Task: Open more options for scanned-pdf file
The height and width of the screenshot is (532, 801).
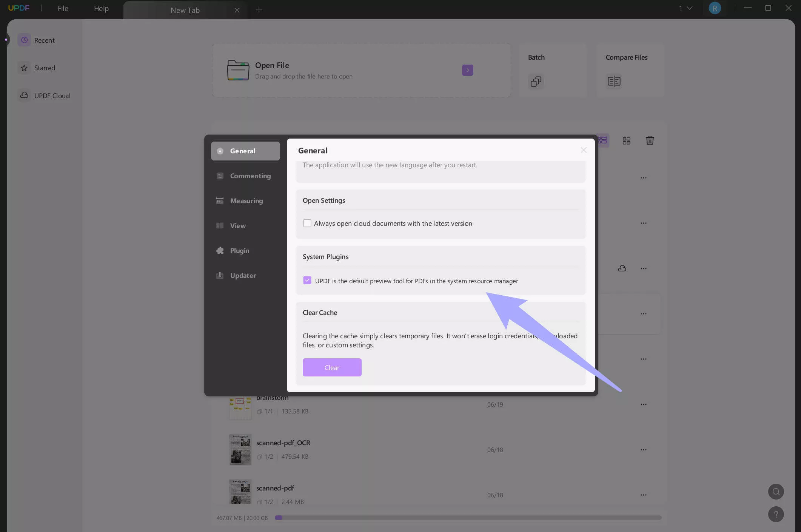Action: (x=643, y=495)
